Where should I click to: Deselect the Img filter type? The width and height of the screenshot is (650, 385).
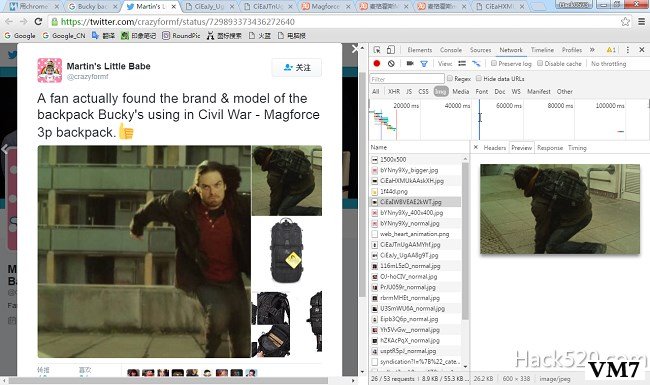click(441, 91)
